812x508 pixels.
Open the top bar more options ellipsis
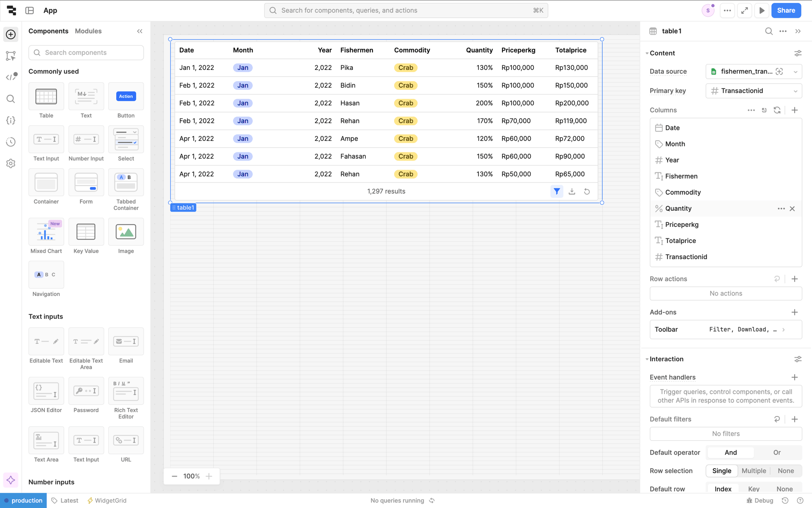[x=727, y=10]
